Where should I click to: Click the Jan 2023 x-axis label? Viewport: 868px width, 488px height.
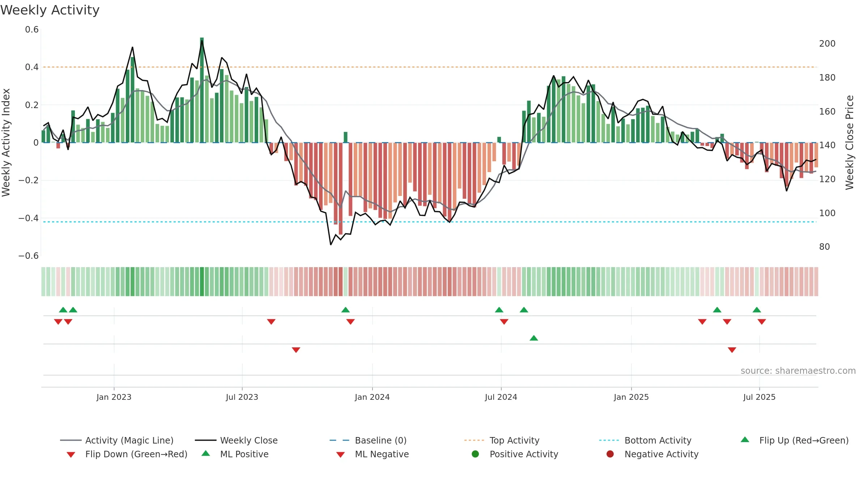coord(114,397)
